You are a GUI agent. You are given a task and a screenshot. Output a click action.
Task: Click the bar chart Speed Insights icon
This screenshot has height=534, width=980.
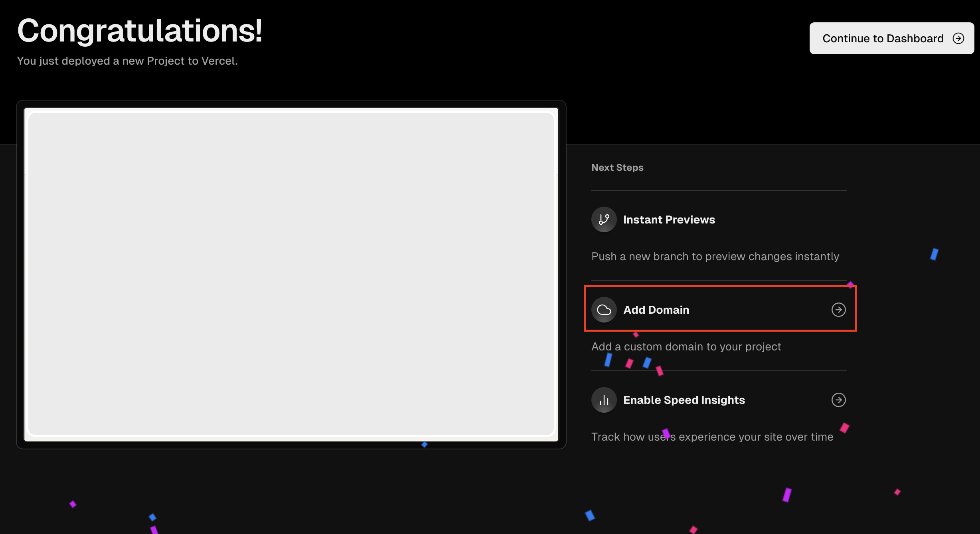[x=604, y=400]
